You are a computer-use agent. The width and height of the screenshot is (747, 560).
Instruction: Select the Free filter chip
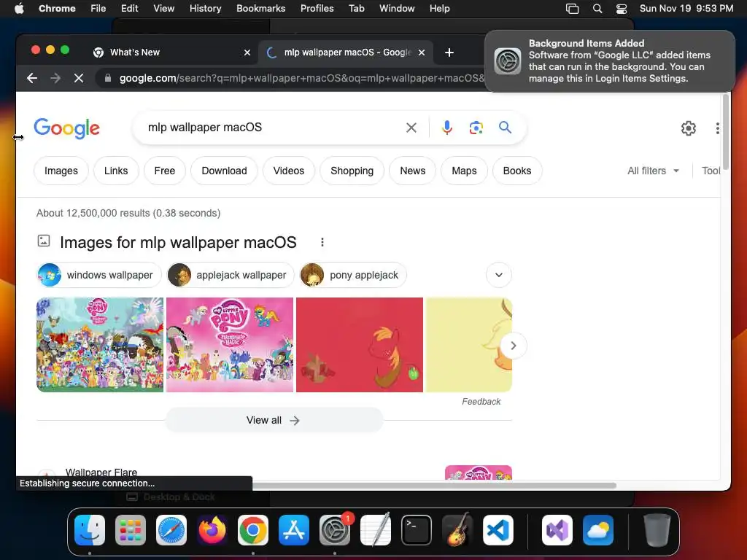[x=164, y=171]
